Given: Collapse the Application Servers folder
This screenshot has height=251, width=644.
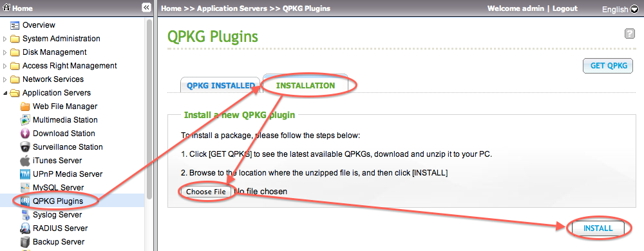Looking at the screenshot, I should [x=5, y=94].
